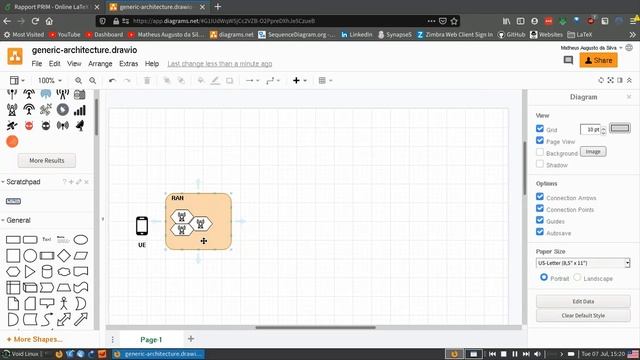Image resolution: width=640 pixels, height=360 pixels.
Task: Select the Triangle shape in General
Action: pyautogui.click(x=30, y=271)
